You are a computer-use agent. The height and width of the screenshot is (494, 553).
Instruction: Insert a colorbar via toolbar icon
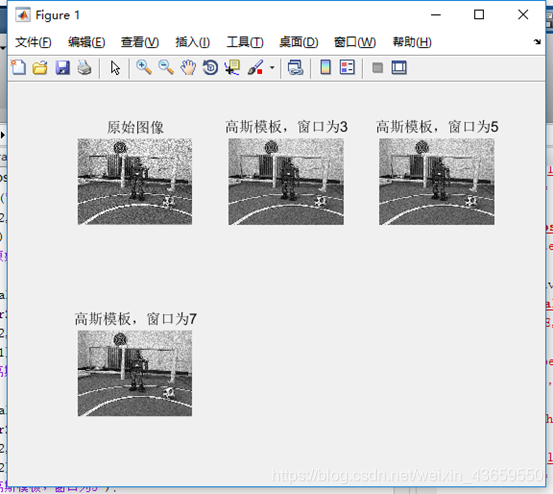coord(326,67)
